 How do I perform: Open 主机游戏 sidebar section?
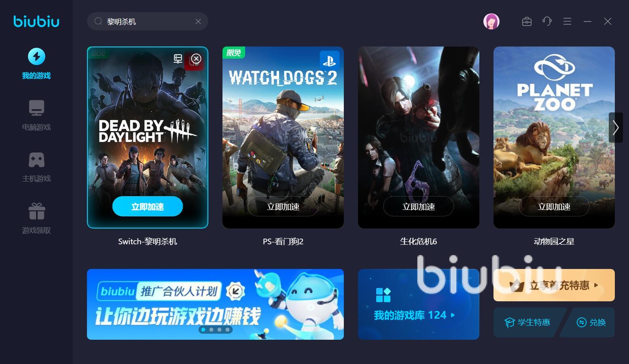point(36,167)
